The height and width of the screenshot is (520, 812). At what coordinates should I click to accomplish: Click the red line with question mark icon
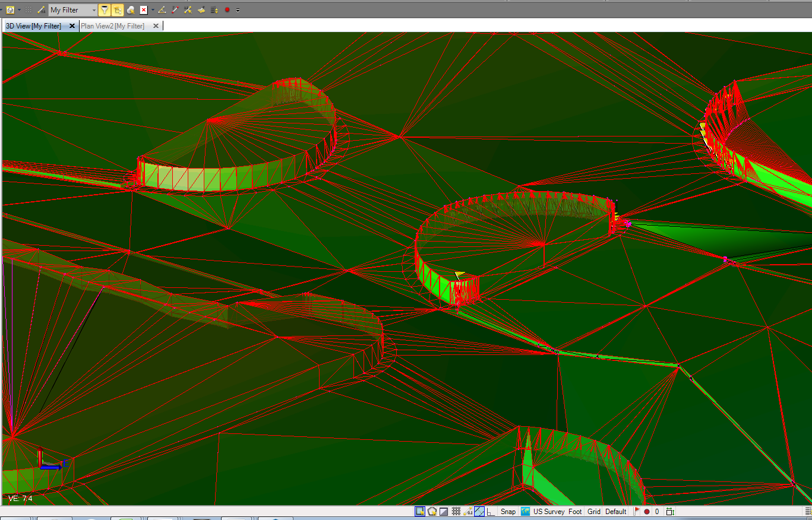(175, 10)
